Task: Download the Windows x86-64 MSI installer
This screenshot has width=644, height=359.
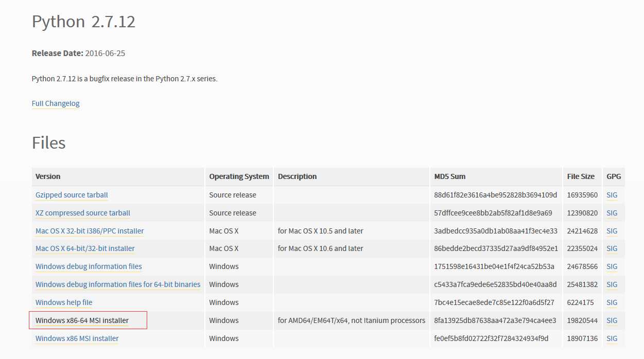Action: click(x=82, y=320)
